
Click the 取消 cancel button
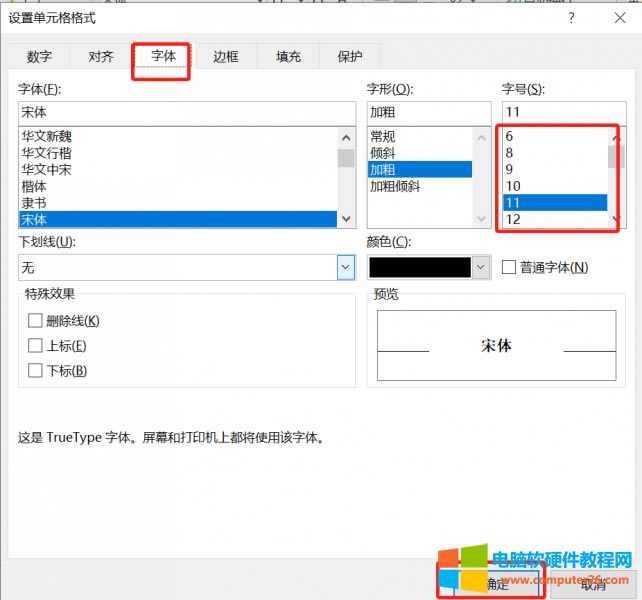[593, 584]
